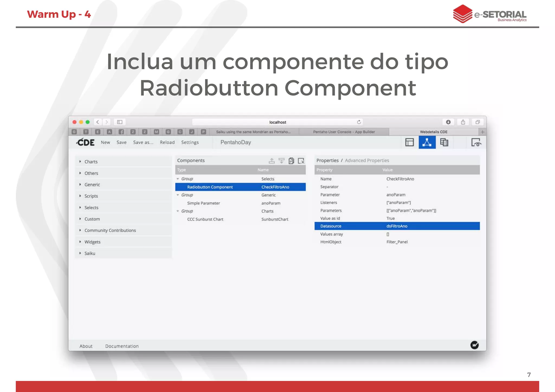Viewport: 555px width, 392px height.
Task: Open the pinned M tab
Action: click(156, 132)
